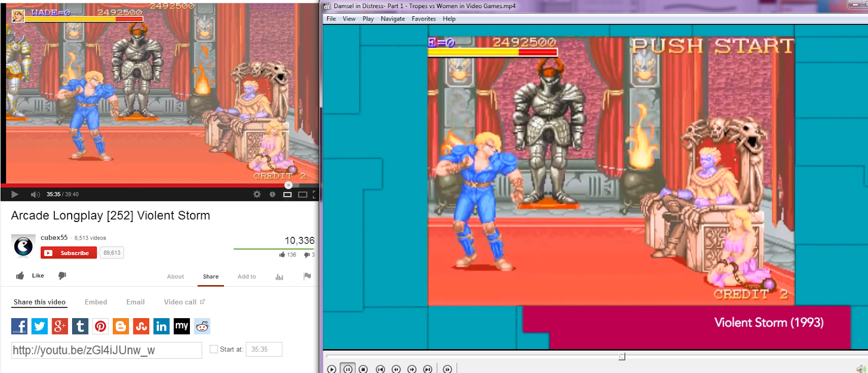Report video with the flag icon
The height and width of the screenshot is (373, 868).
308,276
